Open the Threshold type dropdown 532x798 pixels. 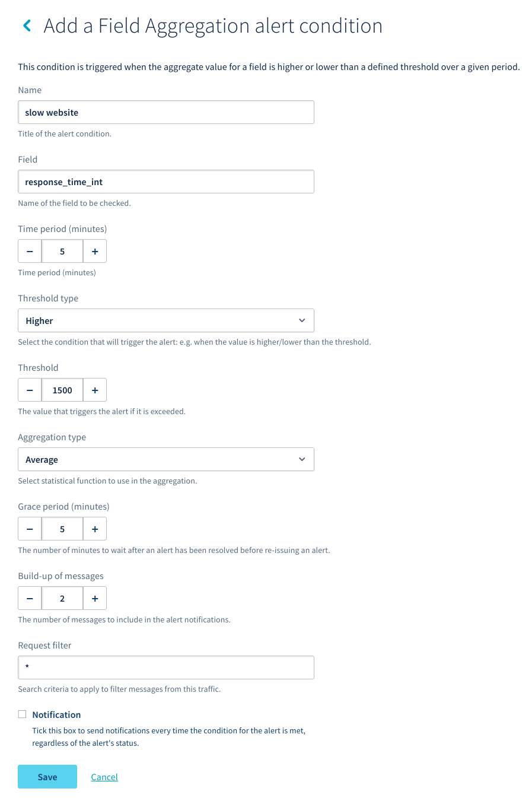point(166,320)
